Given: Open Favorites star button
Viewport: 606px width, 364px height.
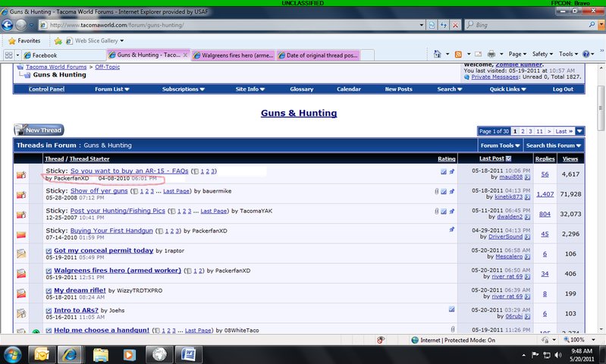Looking at the screenshot, I should [x=24, y=41].
